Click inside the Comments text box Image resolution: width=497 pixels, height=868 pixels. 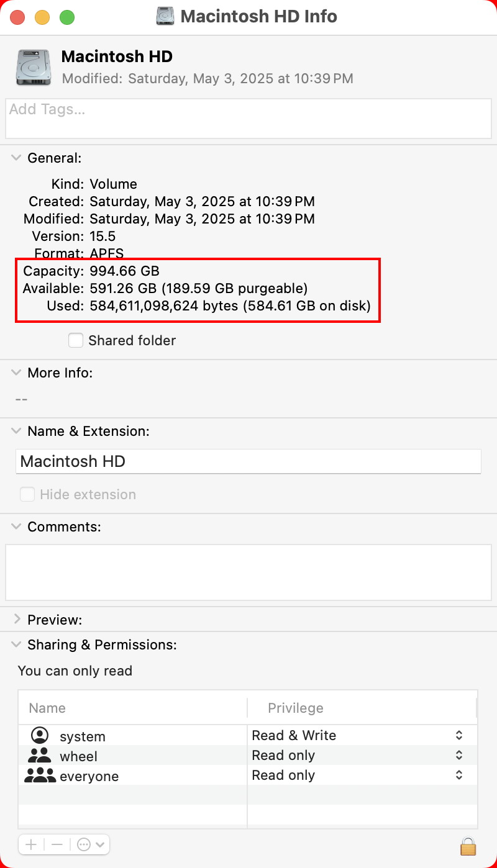tap(248, 571)
